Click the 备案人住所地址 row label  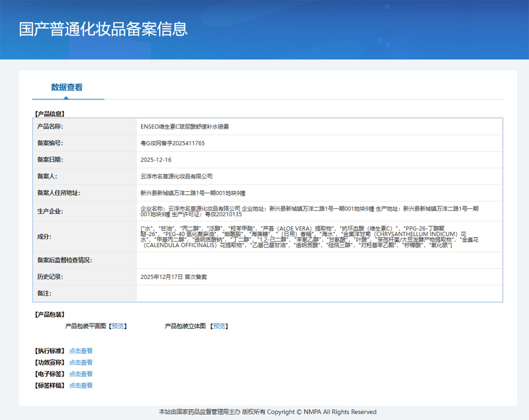[59, 193]
